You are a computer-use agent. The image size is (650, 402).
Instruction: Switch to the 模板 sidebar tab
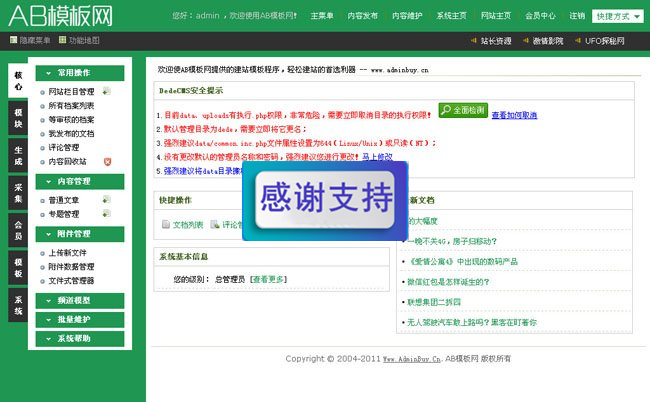18,268
